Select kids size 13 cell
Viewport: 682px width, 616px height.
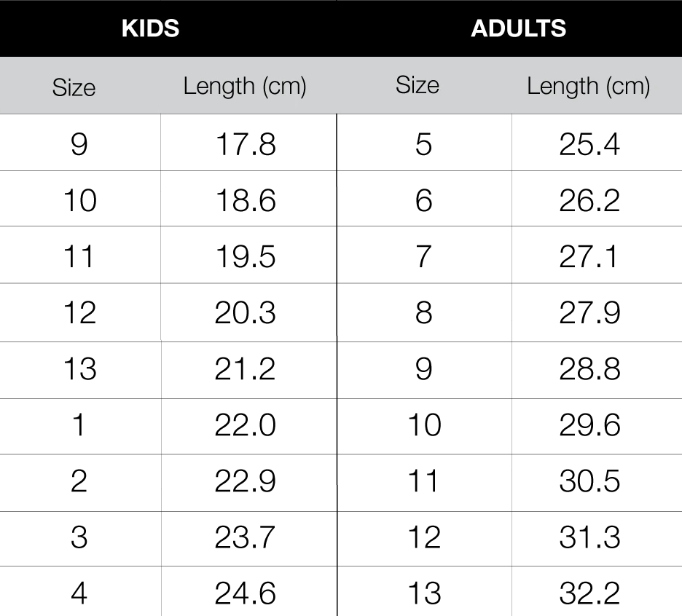[x=80, y=370]
